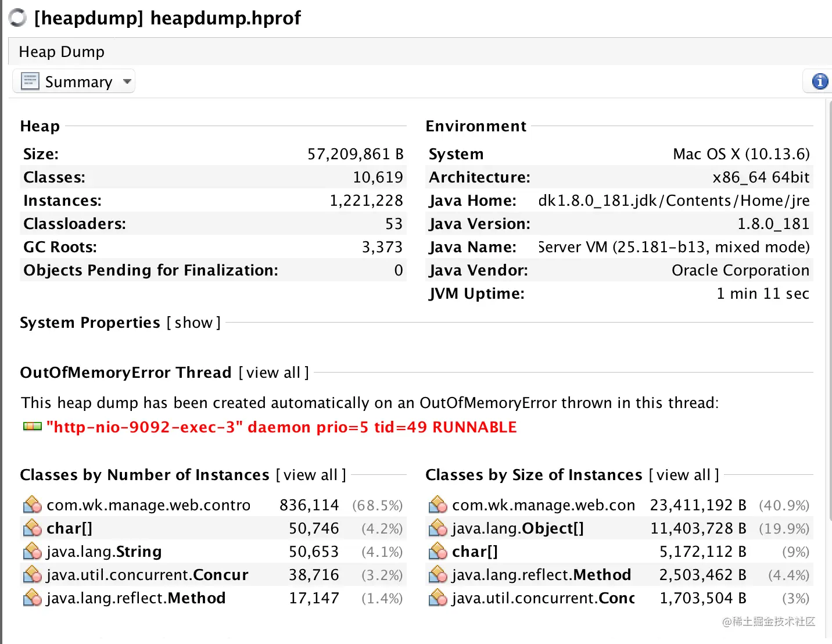Click instance size 23,411,192 B

point(698,505)
